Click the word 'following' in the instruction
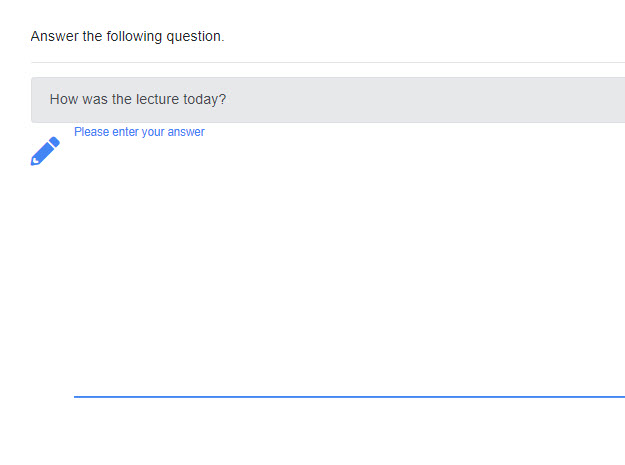Screen dimensions: 625x465 point(137,37)
